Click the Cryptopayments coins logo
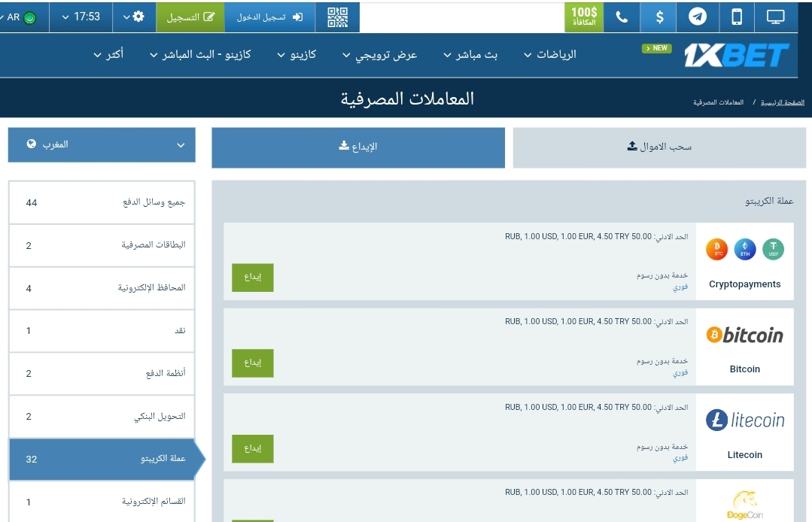Image resolution: width=812 pixels, height=522 pixels. coord(745,250)
